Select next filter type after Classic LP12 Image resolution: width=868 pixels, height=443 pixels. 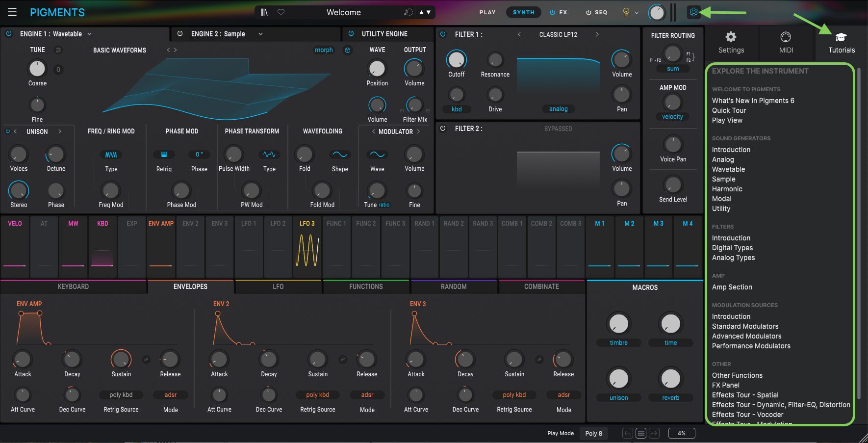tap(597, 34)
